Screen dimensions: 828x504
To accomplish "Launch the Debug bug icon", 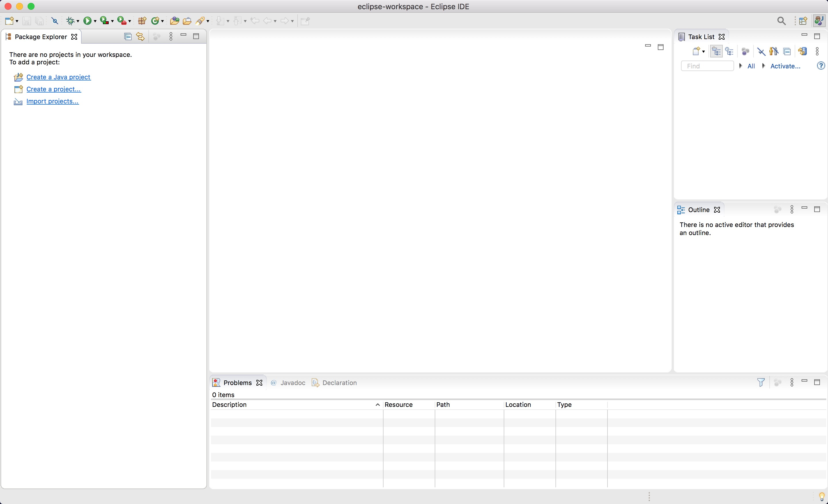I will (70, 21).
